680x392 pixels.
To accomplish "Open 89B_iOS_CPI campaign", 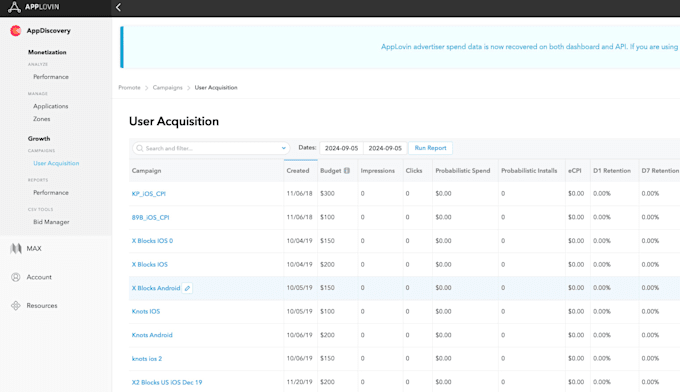I will (150, 218).
